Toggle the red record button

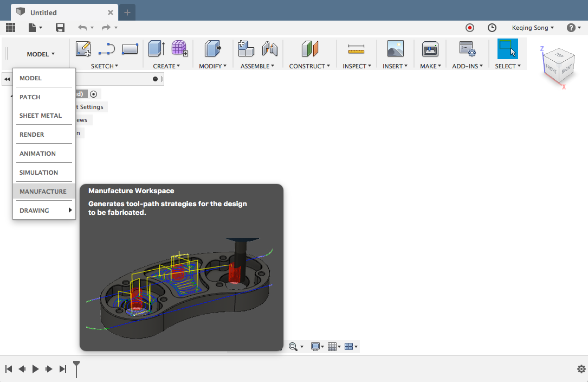pyautogui.click(x=470, y=28)
